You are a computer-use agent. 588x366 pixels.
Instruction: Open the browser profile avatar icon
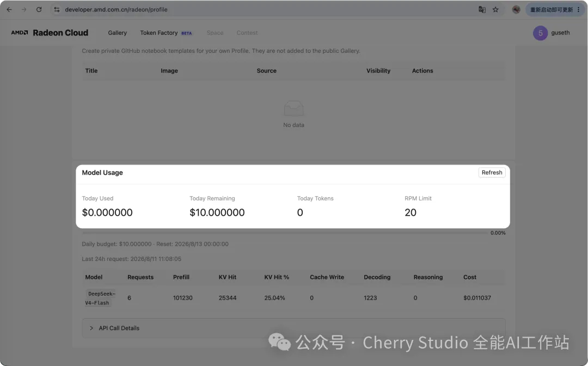coord(516,10)
